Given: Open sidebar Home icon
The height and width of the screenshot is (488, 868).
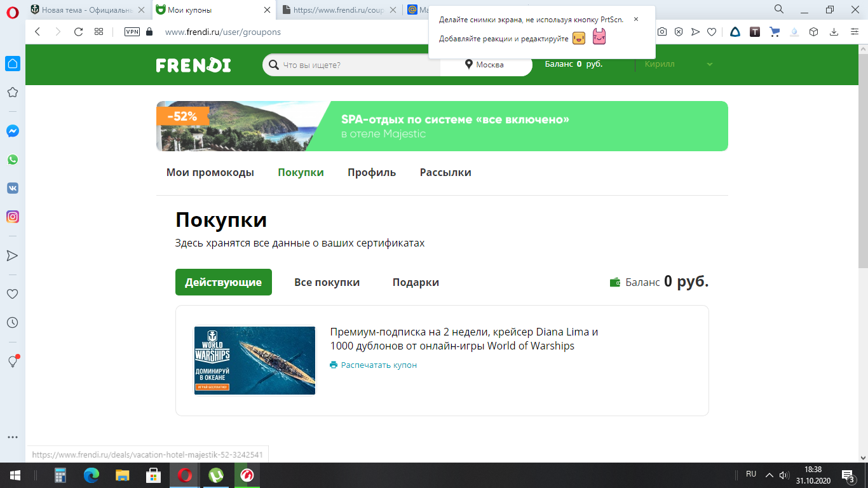Looking at the screenshot, I should [x=12, y=63].
